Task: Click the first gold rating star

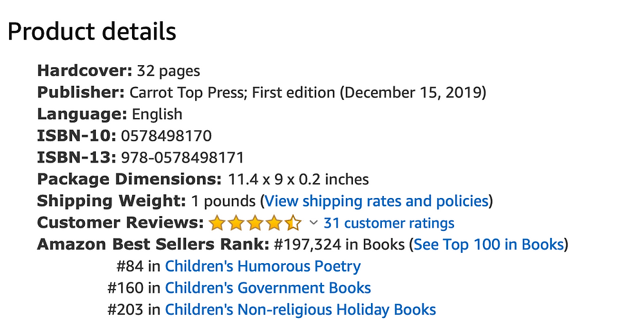Action: tap(217, 223)
